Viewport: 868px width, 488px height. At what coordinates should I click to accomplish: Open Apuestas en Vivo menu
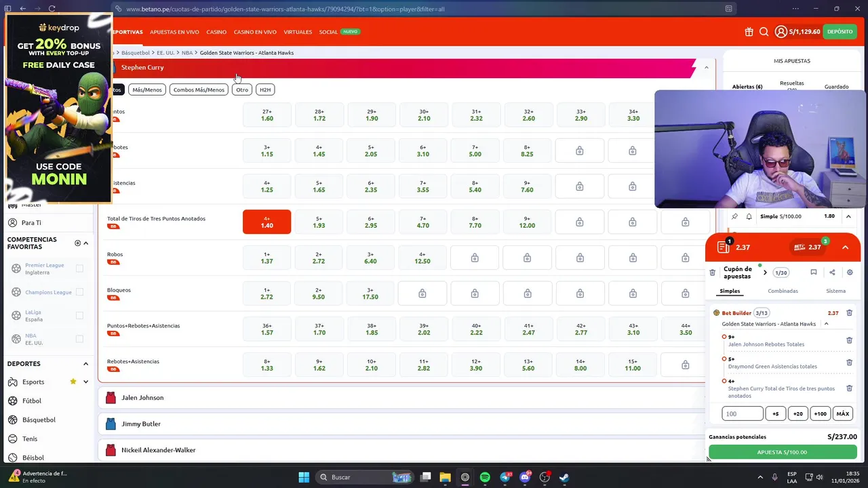(174, 32)
